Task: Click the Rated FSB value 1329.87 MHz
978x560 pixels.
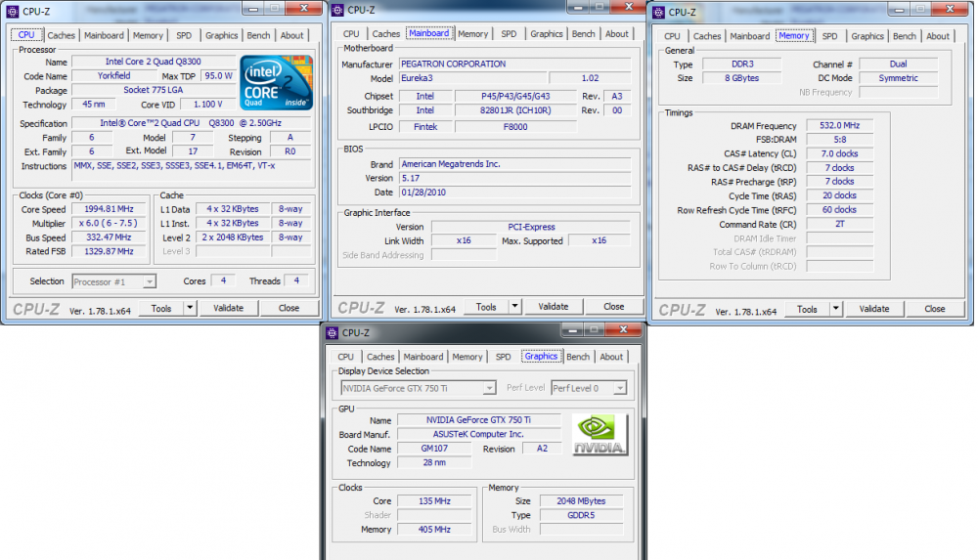Action: click(x=110, y=251)
